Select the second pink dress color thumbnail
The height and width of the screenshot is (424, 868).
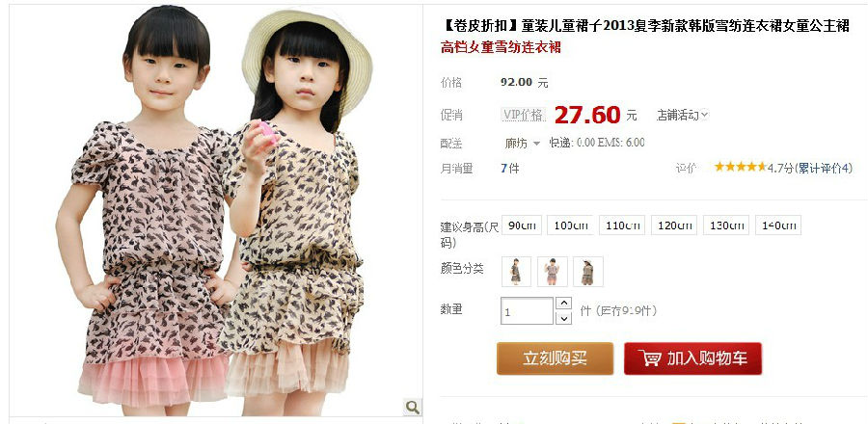tap(552, 272)
